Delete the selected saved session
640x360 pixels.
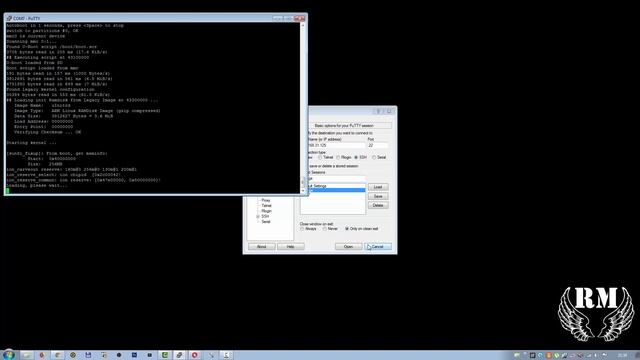click(378, 205)
